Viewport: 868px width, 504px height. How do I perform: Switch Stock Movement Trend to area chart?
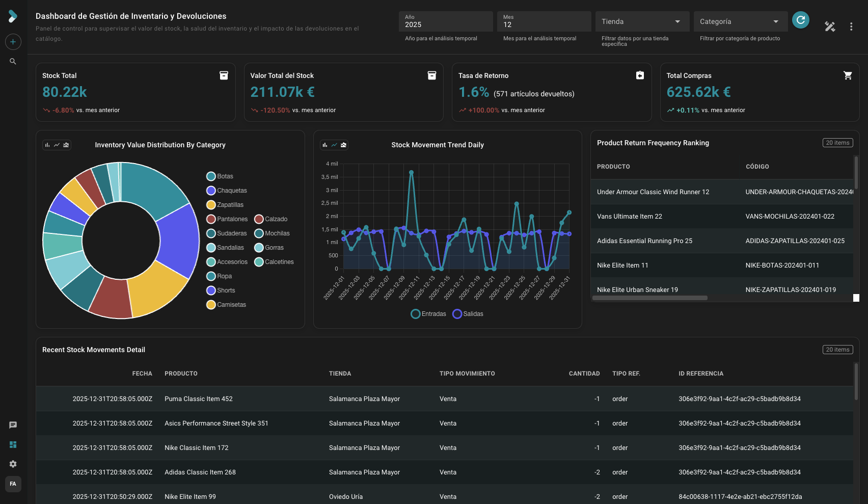click(x=344, y=145)
